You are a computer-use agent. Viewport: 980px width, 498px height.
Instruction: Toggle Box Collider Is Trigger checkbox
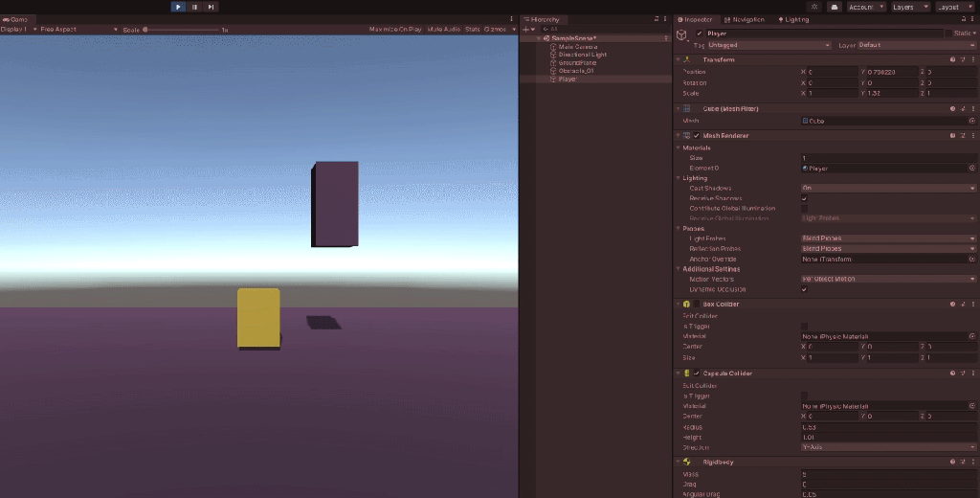pyautogui.click(x=804, y=327)
